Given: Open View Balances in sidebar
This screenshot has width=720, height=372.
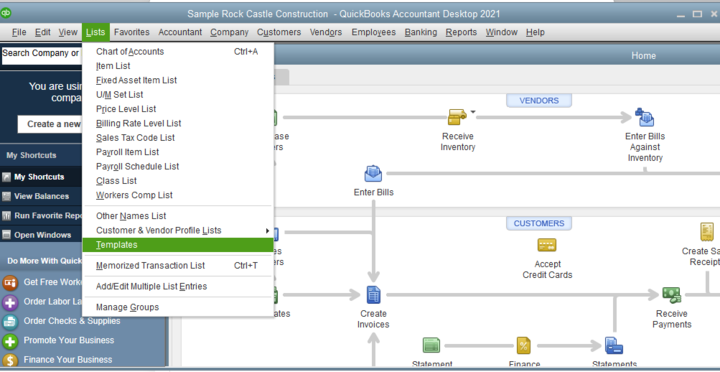Looking at the screenshot, I should (41, 196).
